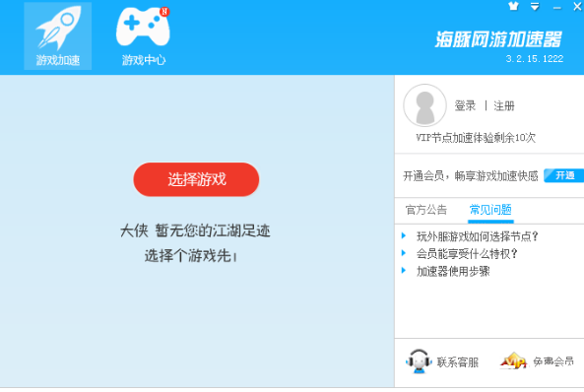
Task: Expand the title bar dropdown menu arrow
Action: tap(535, 7)
